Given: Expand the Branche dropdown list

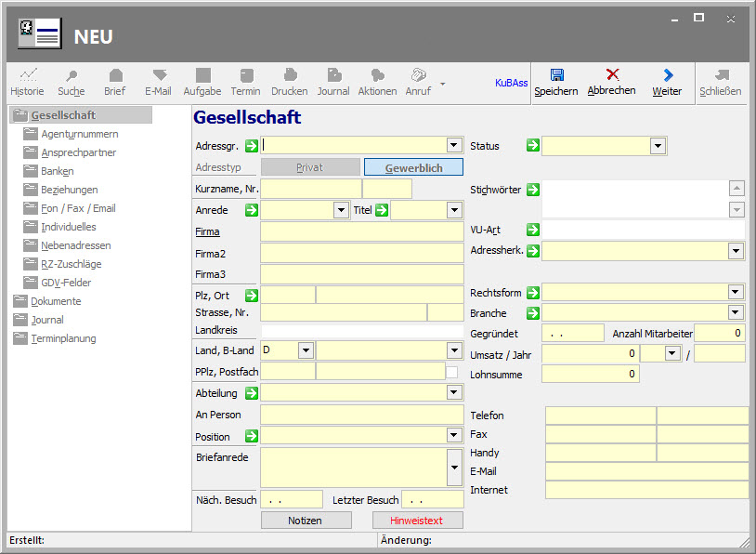Looking at the screenshot, I should (x=736, y=313).
